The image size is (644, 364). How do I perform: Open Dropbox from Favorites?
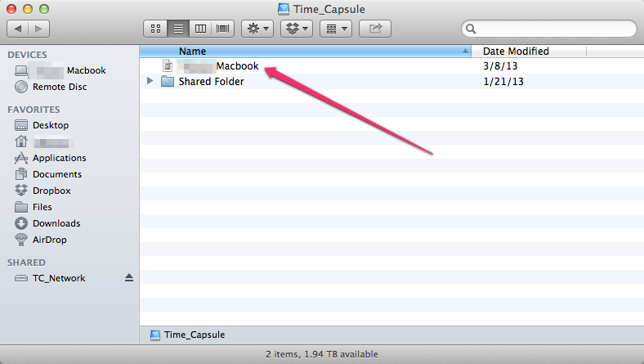point(69,191)
